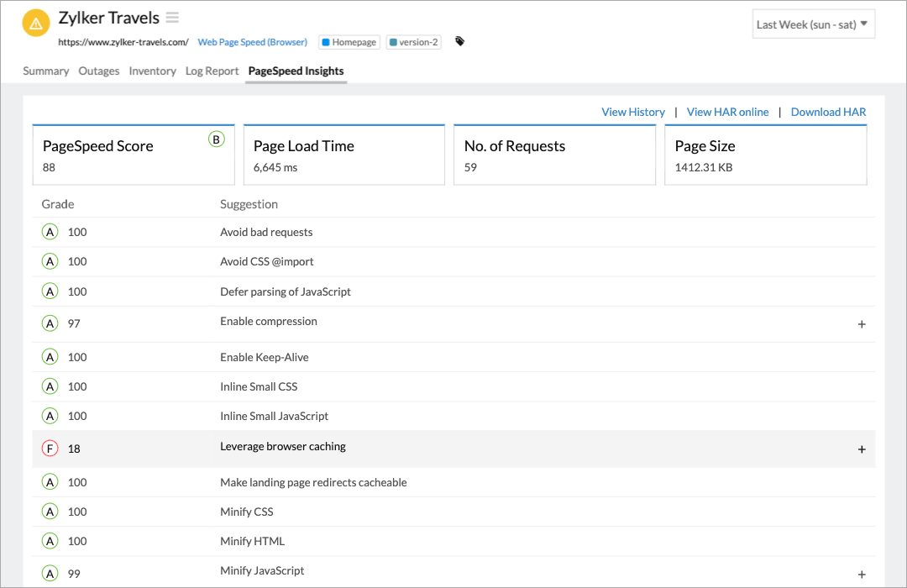Select the Homepage tag chip
The width and height of the screenshot is (907, 588).
pyautogui.click(x=349, y=41)
